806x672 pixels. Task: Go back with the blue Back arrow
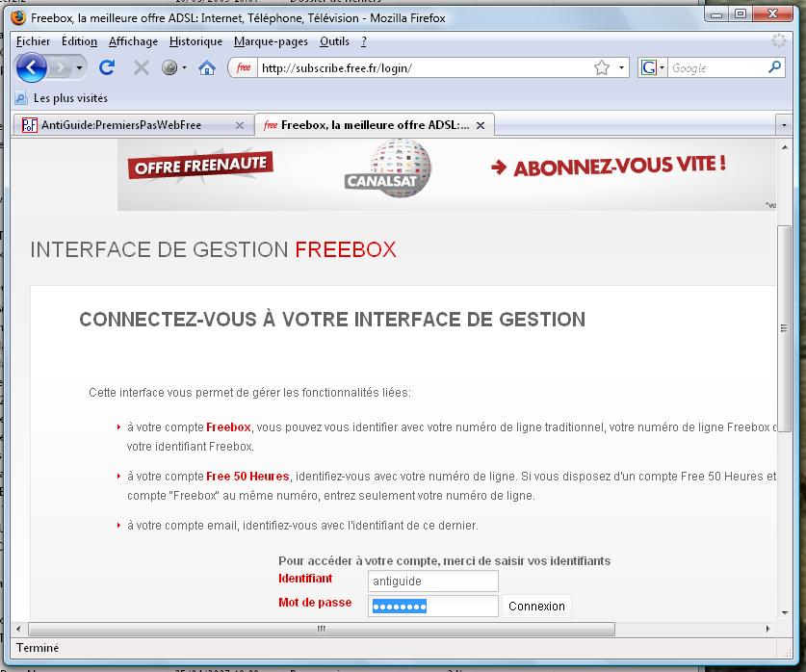32,67
